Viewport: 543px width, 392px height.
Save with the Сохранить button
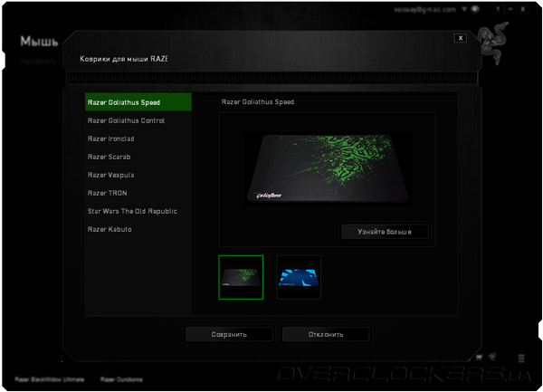tap(229, 335)
